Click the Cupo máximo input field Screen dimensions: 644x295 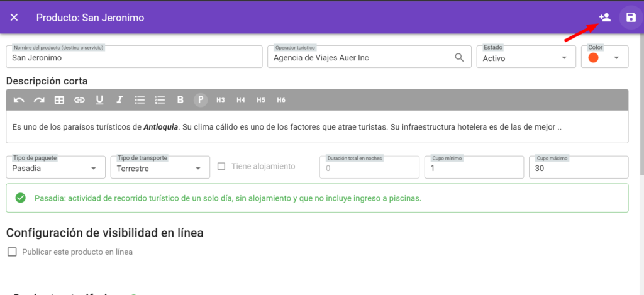(x=579, y=167)
